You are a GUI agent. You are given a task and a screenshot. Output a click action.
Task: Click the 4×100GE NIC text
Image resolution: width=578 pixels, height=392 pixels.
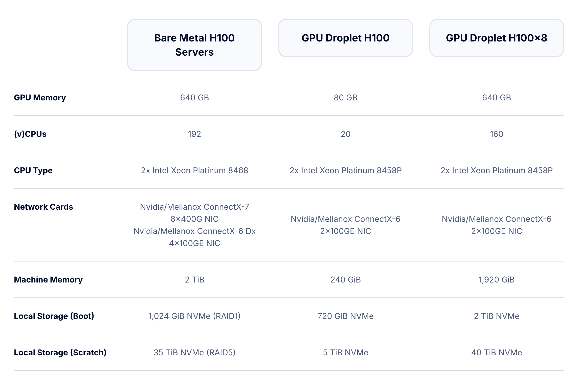194,243
